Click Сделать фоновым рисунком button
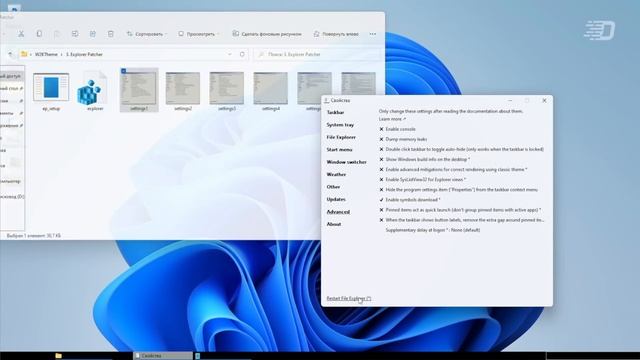Viewport: 640px width, 360px height. [x=267, y=34]
